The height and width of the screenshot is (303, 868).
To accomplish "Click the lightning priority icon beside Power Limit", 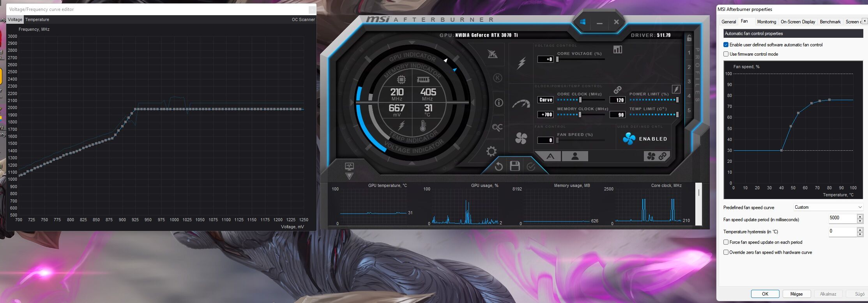I will (x=676, y=89).
